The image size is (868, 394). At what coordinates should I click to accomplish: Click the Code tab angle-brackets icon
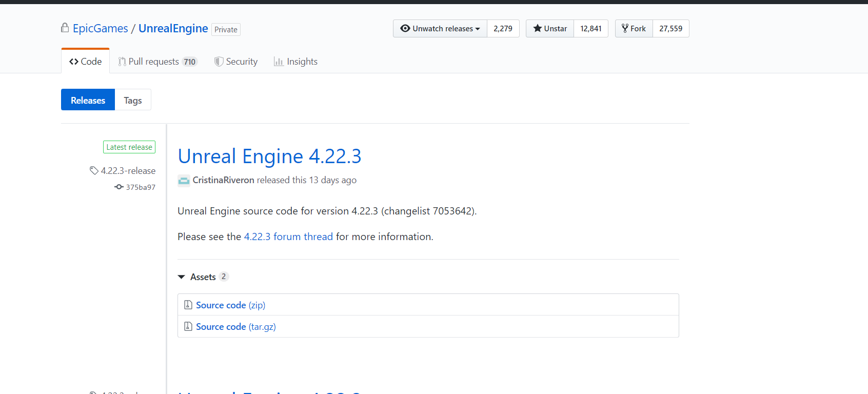click(74, 62)
